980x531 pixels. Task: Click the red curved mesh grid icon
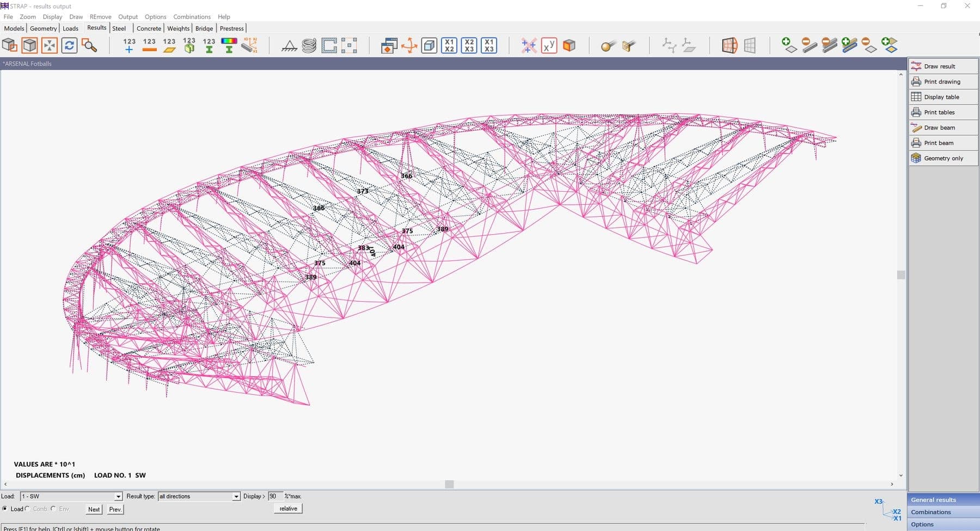(x=730, y=45)
